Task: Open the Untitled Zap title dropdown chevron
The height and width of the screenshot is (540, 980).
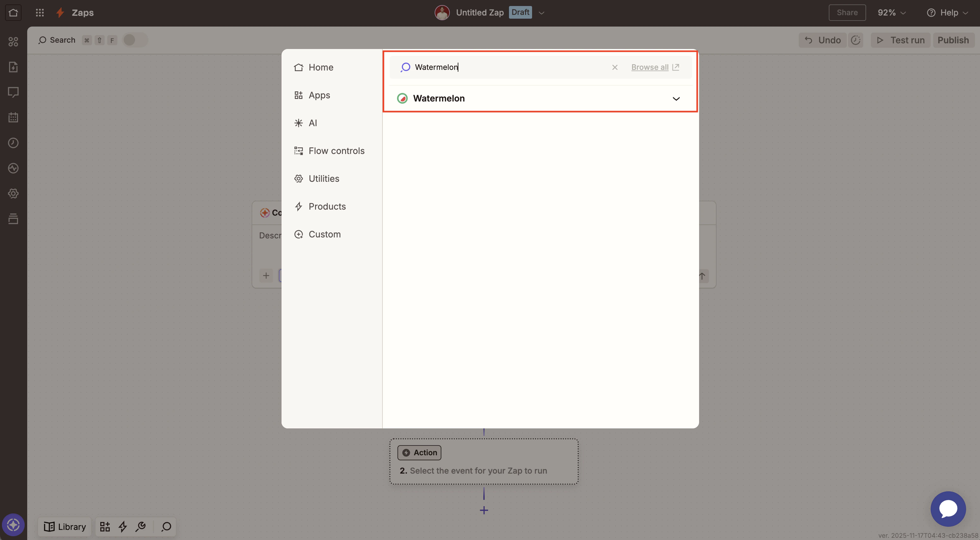Action: [542, 13]
